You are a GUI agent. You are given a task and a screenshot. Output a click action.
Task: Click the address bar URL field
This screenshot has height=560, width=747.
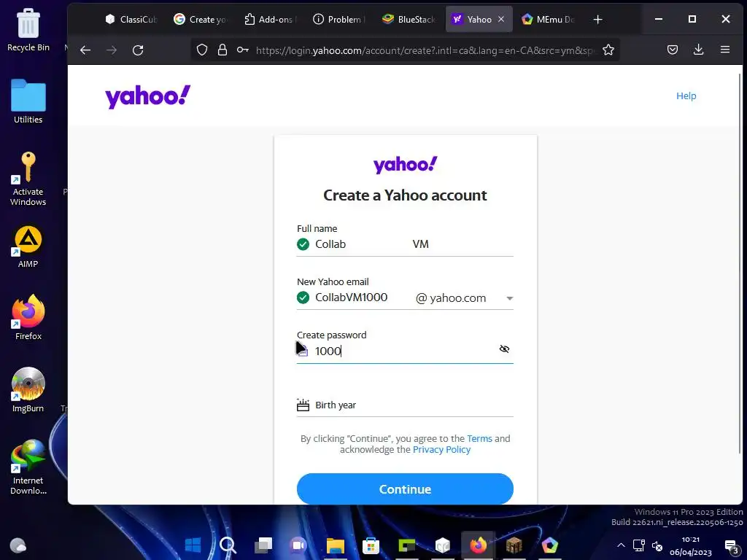click(x=425, y=50)
